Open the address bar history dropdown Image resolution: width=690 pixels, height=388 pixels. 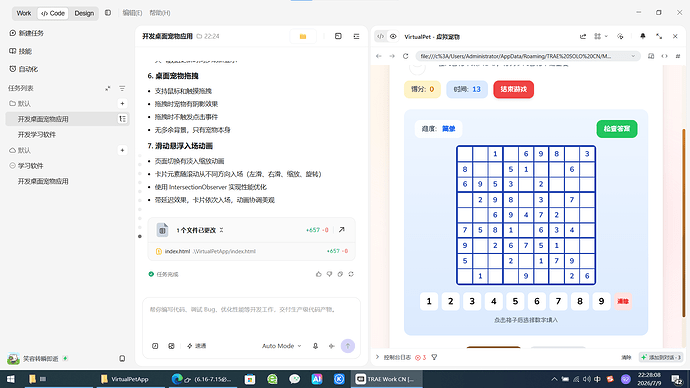click(x=633, y=56)
